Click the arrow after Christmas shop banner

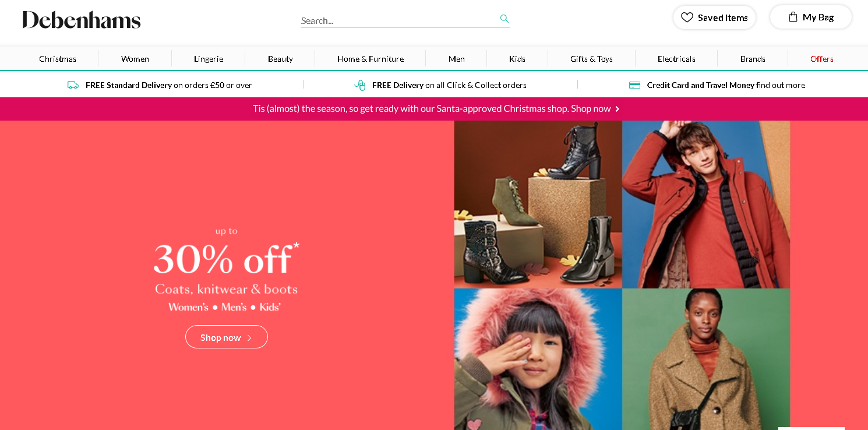(x=618, y=109)
